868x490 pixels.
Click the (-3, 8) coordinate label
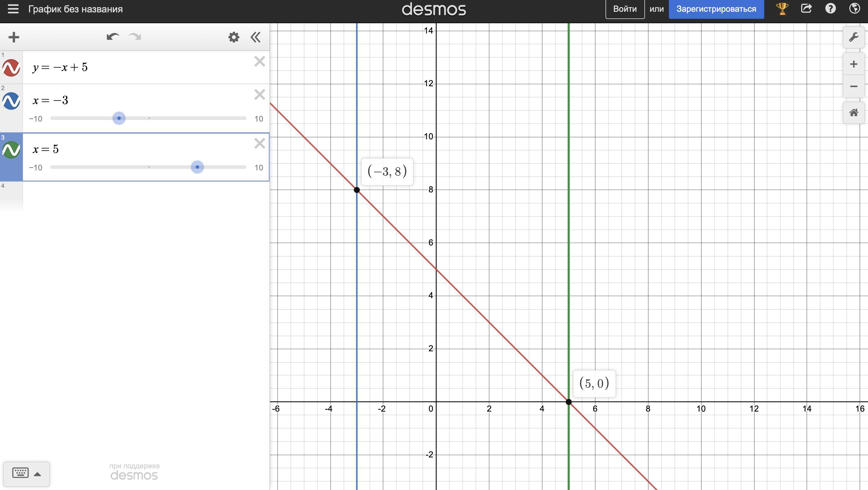pos(387,172)
